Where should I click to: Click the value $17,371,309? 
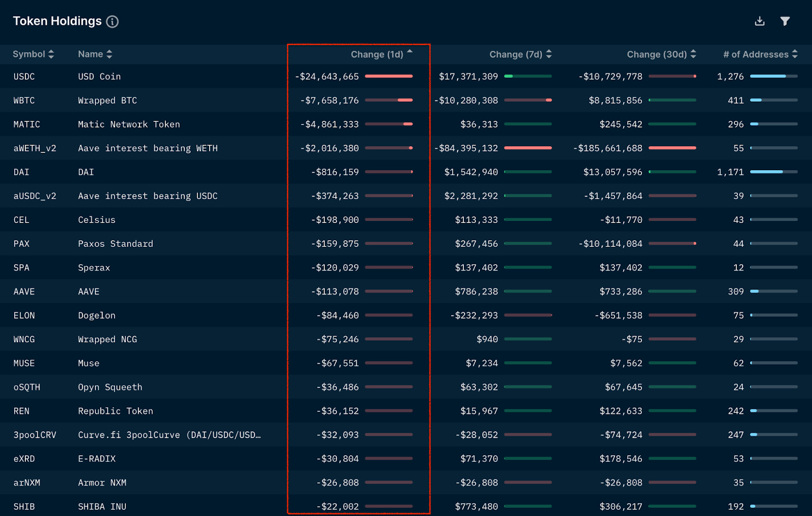[x=468, y=77]
